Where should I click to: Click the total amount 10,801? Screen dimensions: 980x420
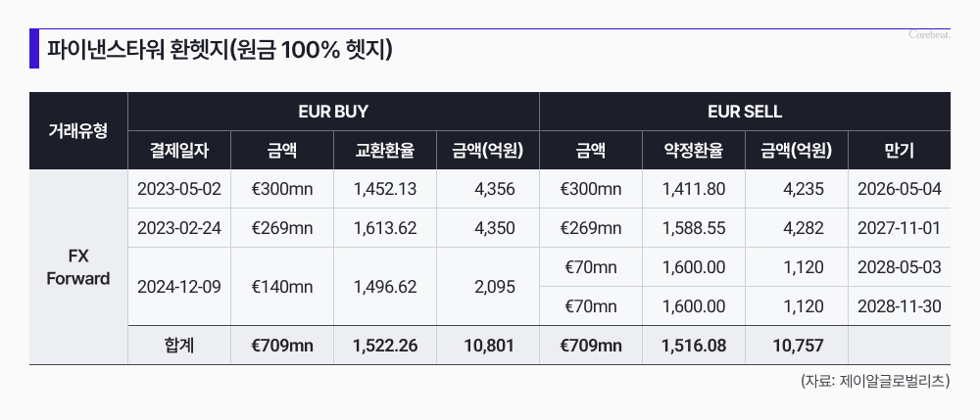(x=487, y=345)
